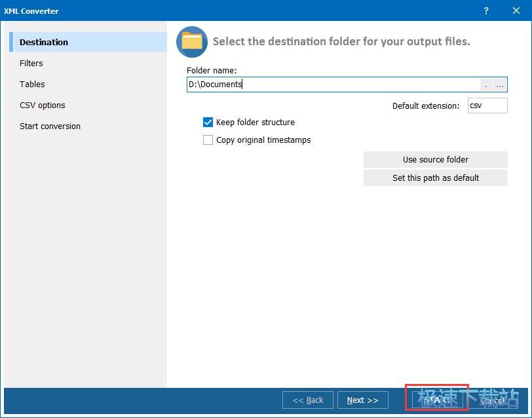The width and height of the screenshot is (532, 418).
Task: Click the yellow folder icon in the header
Action: click(192, 42)
